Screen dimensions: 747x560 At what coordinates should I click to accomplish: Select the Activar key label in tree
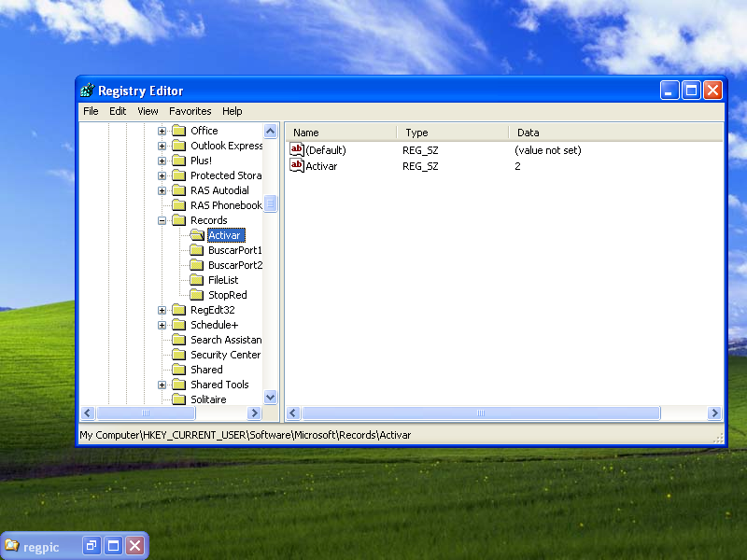coord(226,235)
